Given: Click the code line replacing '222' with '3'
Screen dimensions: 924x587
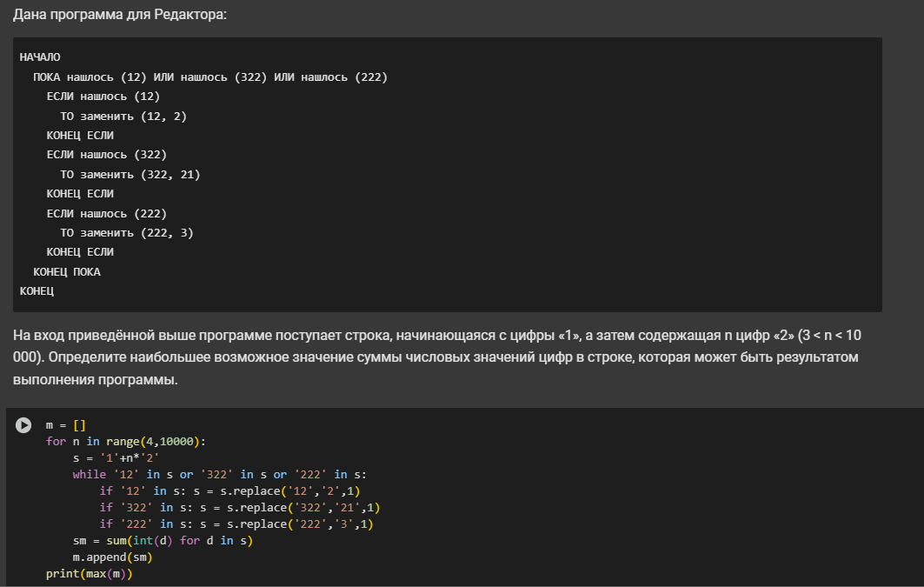Looking at the screenshot, I should click(236, 524).
